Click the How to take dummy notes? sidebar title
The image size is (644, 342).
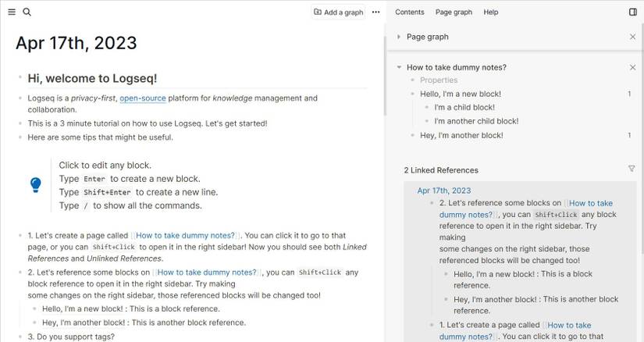point(457,67)
